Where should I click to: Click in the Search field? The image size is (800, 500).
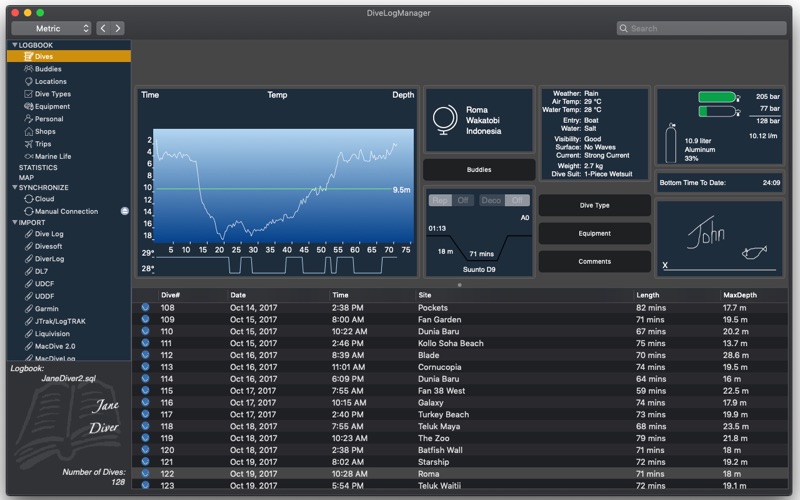coord(700,28)
